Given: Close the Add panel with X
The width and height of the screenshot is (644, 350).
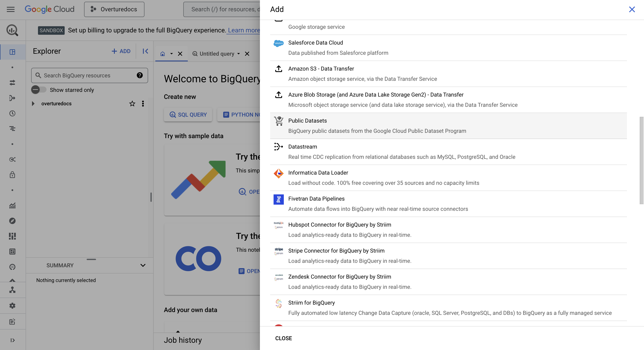Looking at the screenshot, I should coord(632,10).
